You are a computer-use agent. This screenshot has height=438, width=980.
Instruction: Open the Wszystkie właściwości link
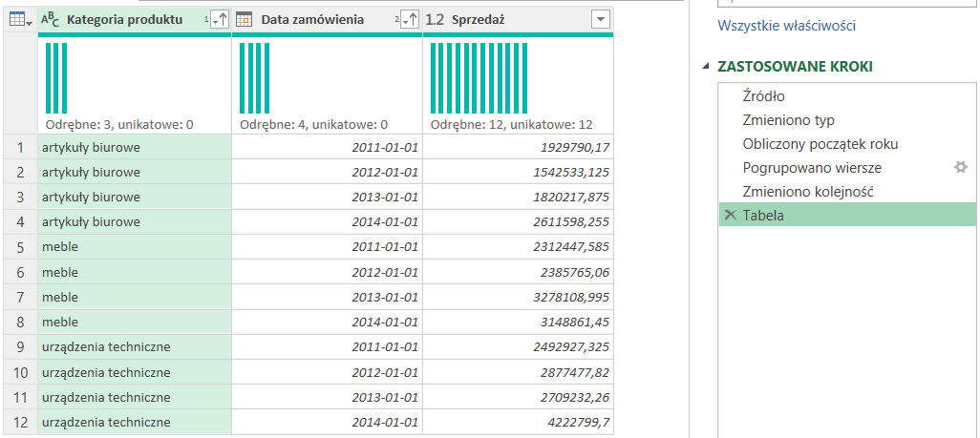[786, 27]
